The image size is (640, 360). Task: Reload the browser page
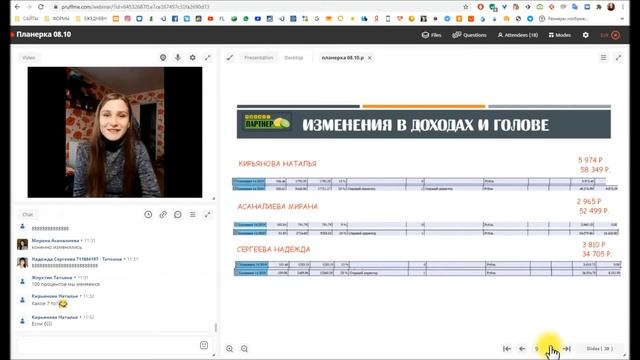[41, 7]
